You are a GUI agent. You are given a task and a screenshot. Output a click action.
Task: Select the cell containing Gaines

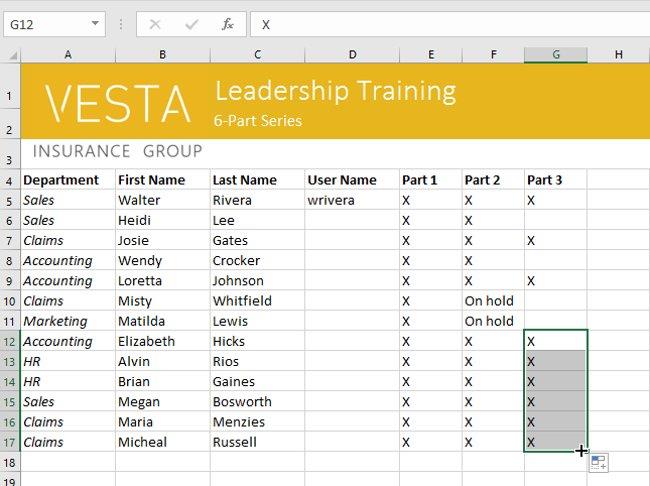click(x=257, y=382)
